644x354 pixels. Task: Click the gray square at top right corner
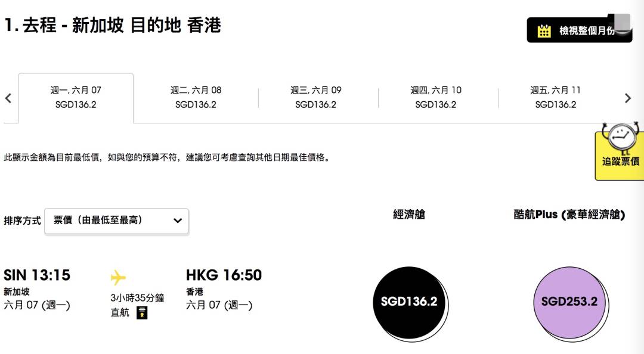click(x=622, y=22)
